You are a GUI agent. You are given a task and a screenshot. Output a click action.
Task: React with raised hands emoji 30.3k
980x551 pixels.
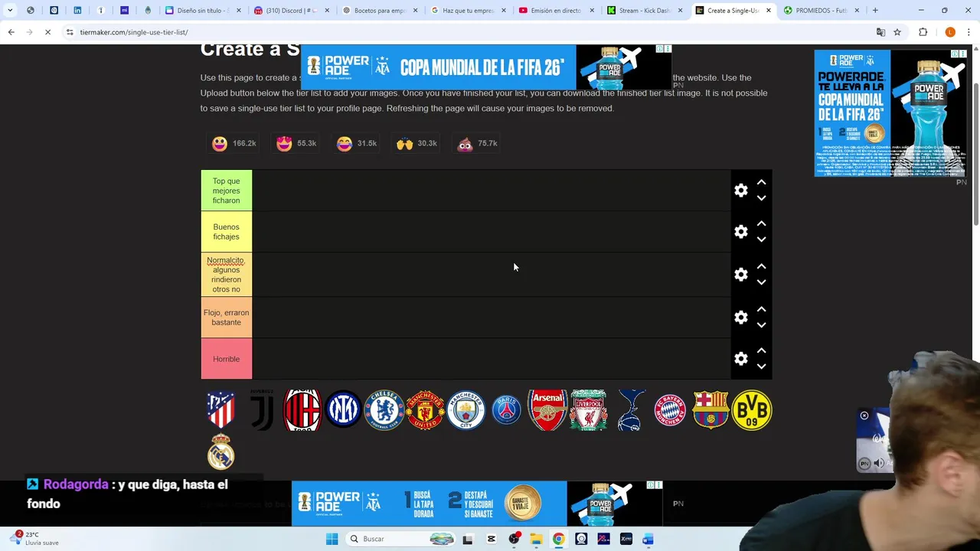pyautogui.click(x=416, y=143)
